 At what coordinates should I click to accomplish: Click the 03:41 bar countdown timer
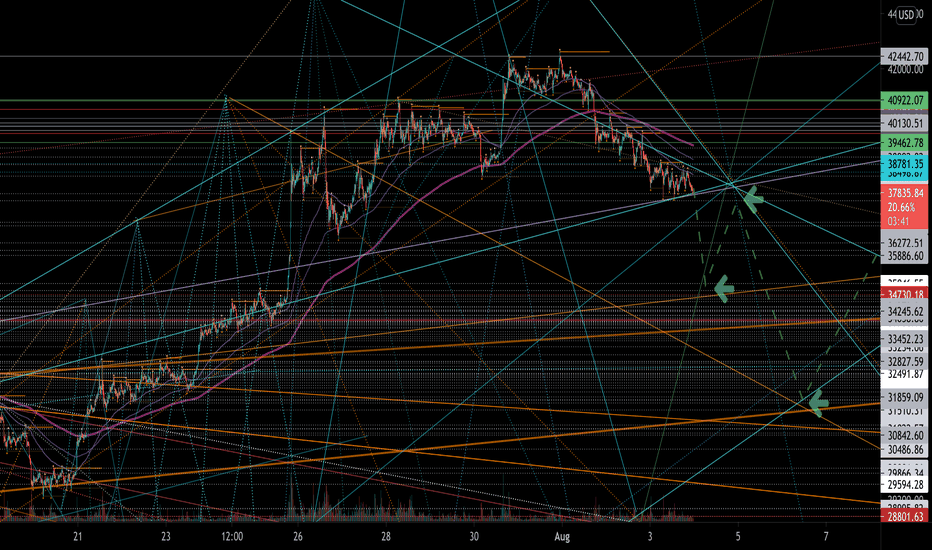coord(898,221)
